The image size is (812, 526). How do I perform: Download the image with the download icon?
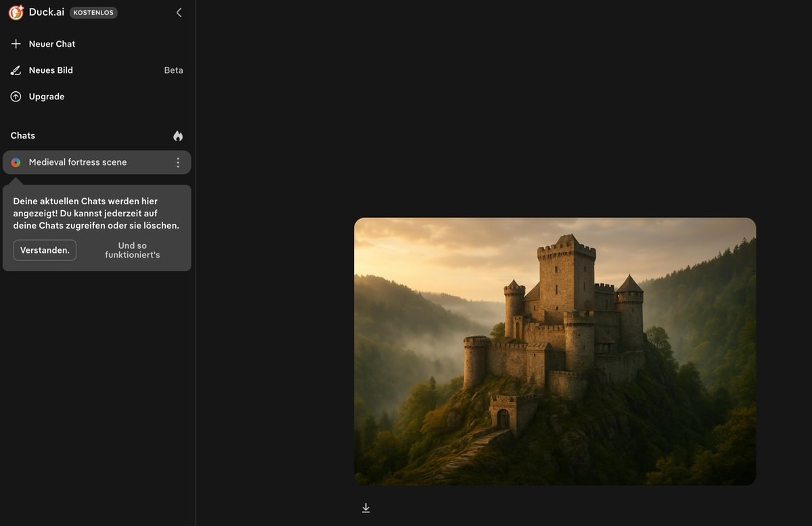click(366, 508)
